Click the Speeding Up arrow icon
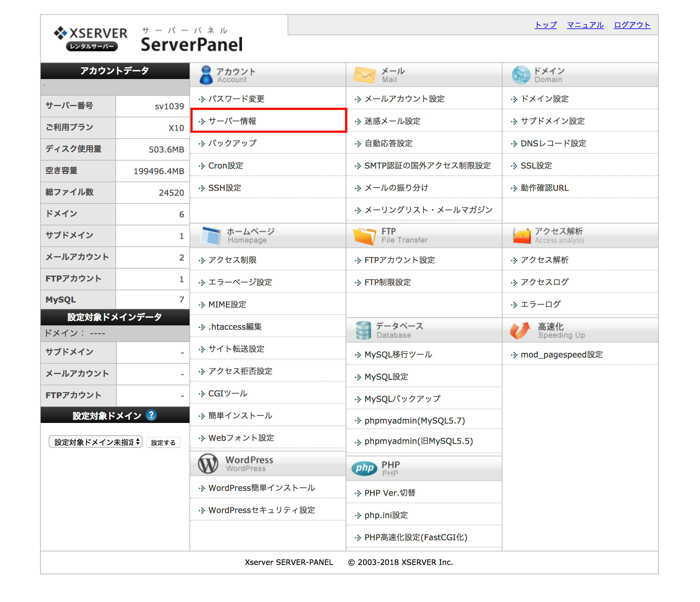This screenshot has width=700, height=602. pyautogui.click(x=520, y=330)
